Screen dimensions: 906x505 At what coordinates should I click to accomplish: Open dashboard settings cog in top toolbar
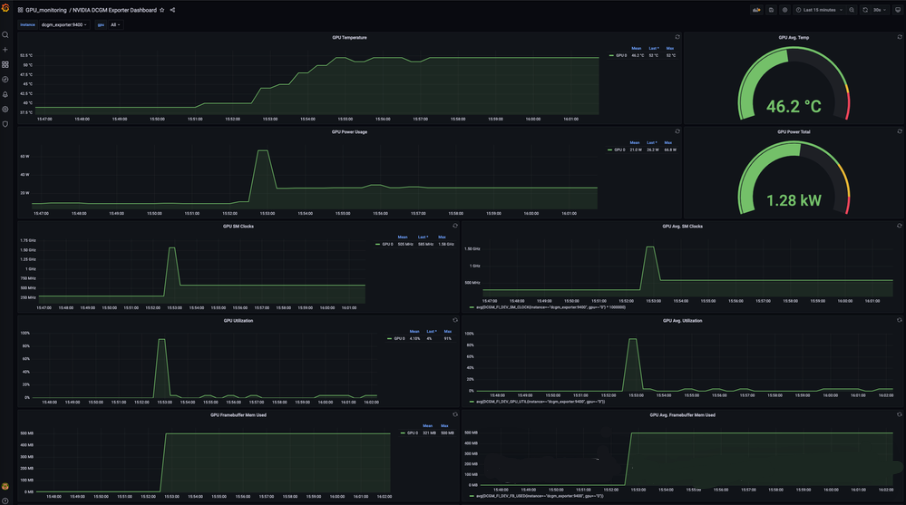coord(785,10)
